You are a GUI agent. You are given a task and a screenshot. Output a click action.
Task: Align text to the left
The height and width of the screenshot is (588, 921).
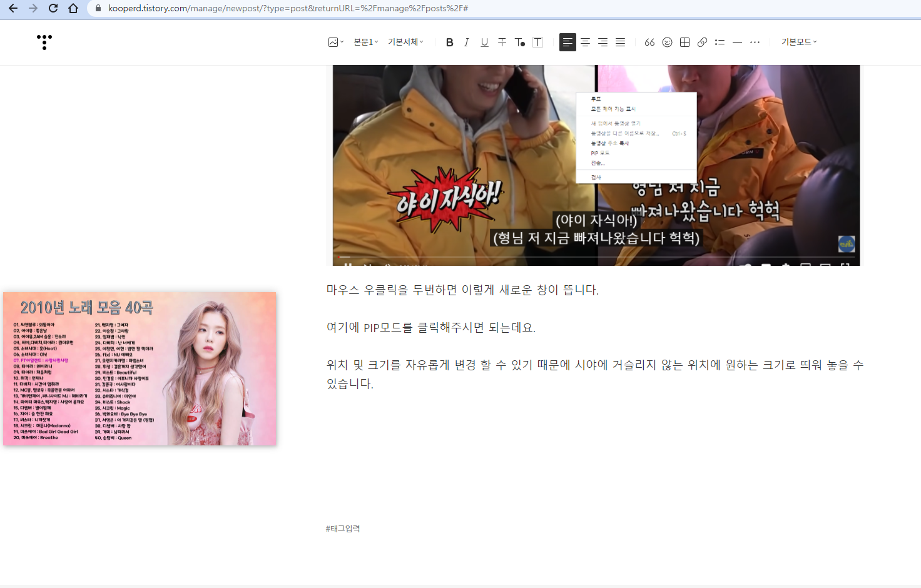567,42
